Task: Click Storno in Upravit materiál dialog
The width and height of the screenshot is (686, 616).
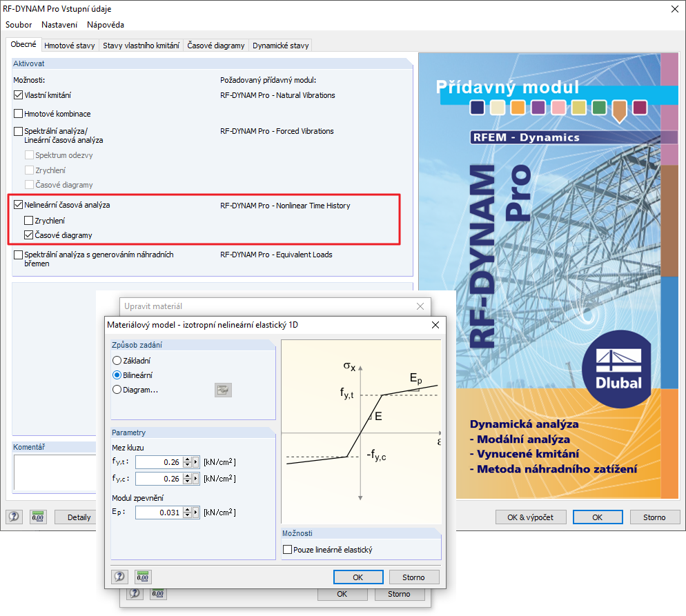Action: pyautogui.click(x=399, y=594)
